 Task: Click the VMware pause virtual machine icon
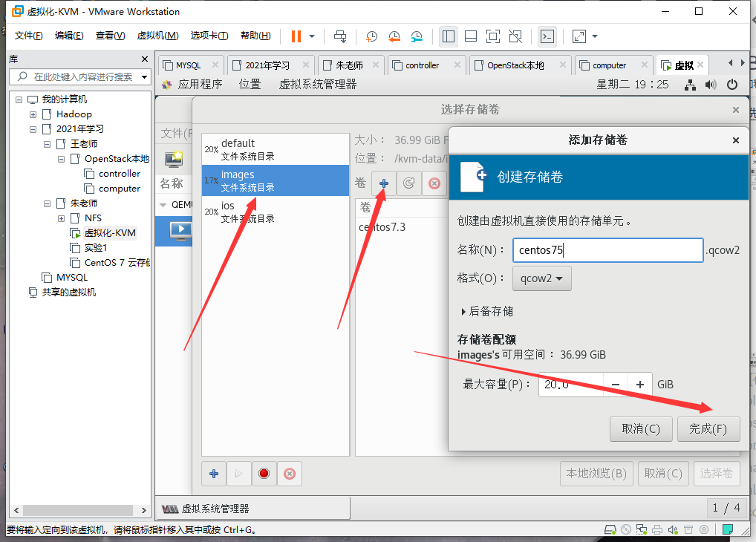pyautogui.click(x=296, y=36)
